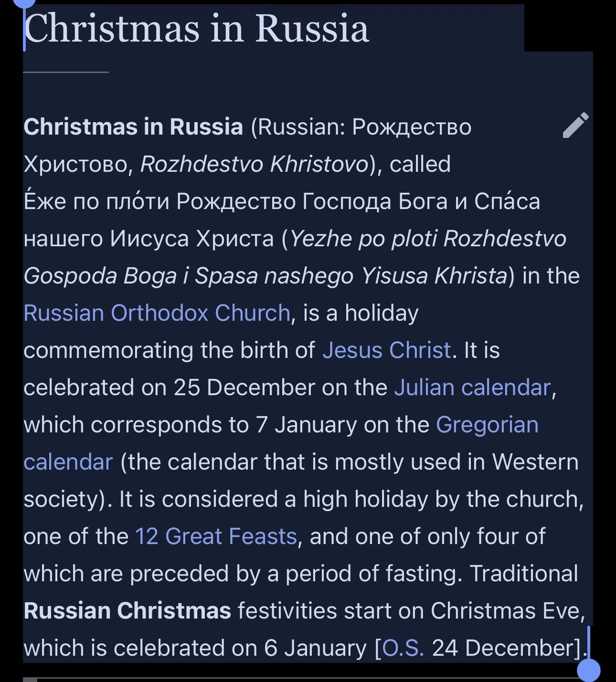Tap the bottom text selection handle

tap(588, 670)
